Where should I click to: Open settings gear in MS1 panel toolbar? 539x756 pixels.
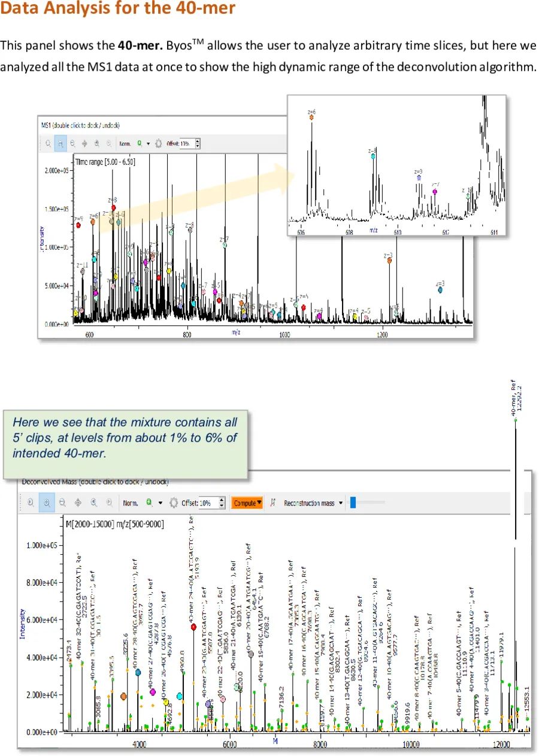click(x=158, y=144)
